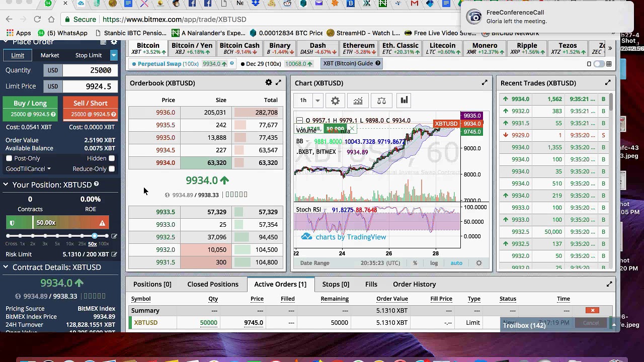Click Perpetual Swap info question icon
The width and height of the screenshot is (644, 362).
pos(232,63)
